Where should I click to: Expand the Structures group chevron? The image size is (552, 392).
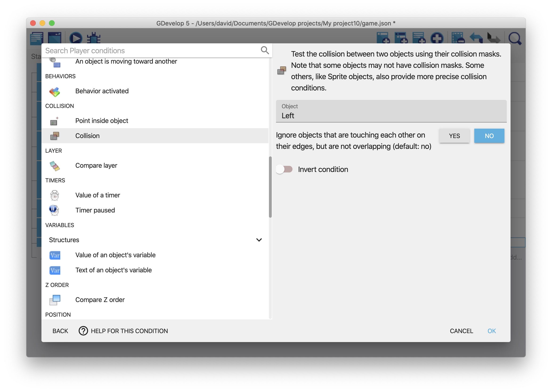[259, 240]
